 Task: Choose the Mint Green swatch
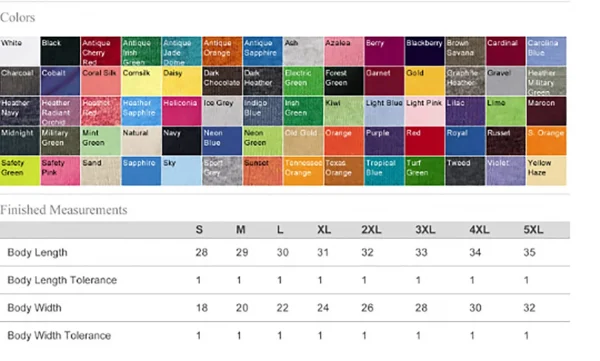(x=101, y=141)
